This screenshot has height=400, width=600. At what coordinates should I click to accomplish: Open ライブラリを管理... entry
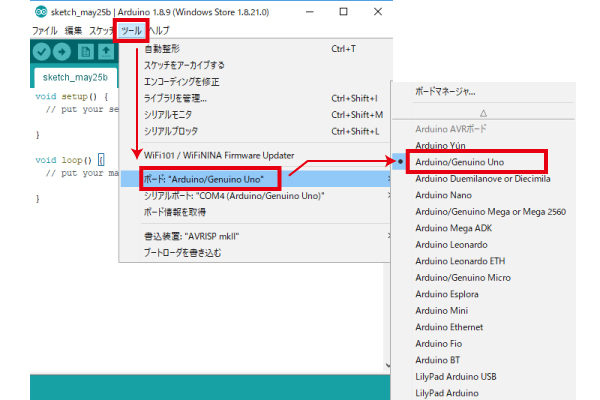pyautogui.click(x=256, y=98)
